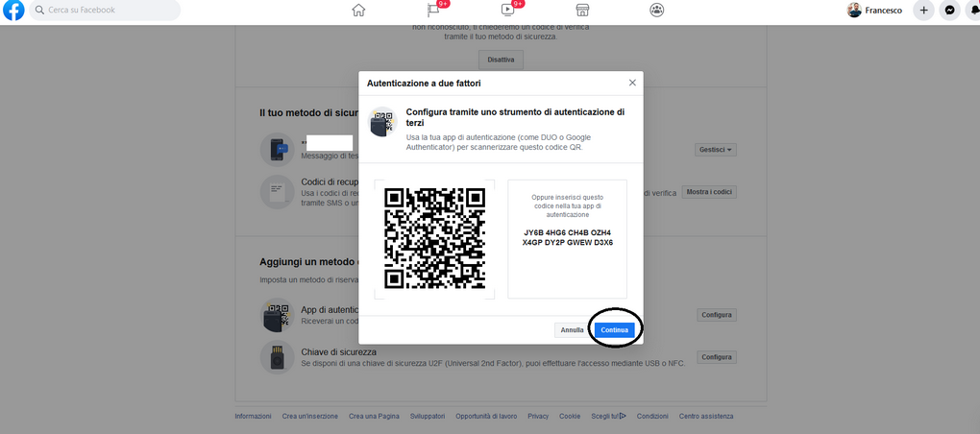Image resolution: width=980 pixels, height=434 pixels.
Task: Open the Cookie footer link
Action: click(x=570, y=416)
